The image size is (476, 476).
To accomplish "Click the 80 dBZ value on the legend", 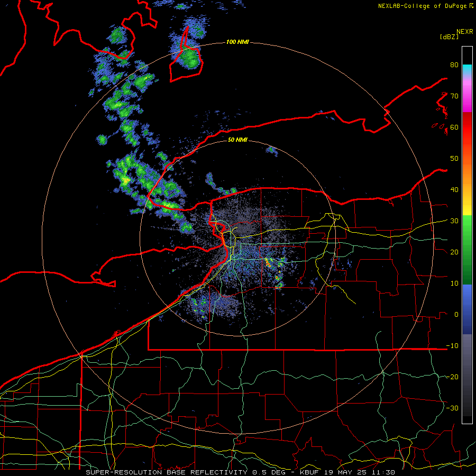I will 454,65.
